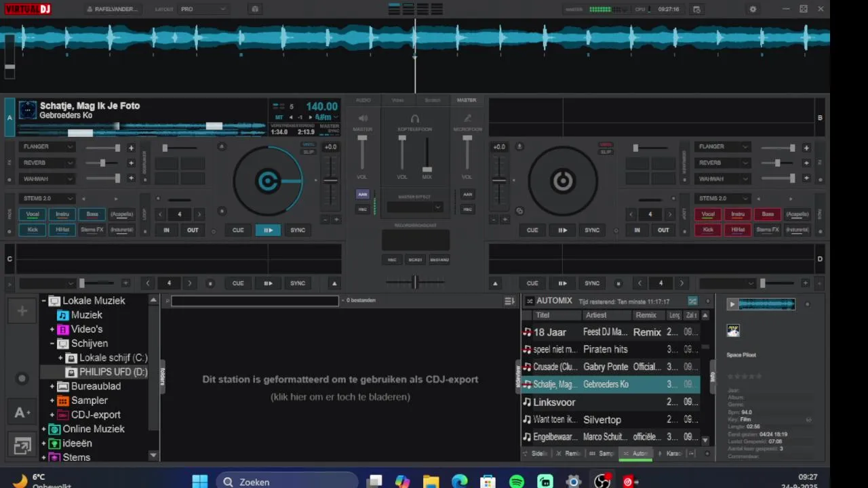Screen dimensions: 868x488
Task: Switch to the AUDIO mixer tab
Action: [363, 100]
